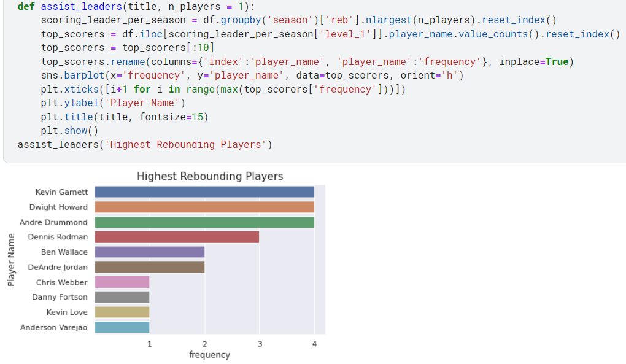Select Kevin Garnett's blue bar in the chart
This screenshot has height=364, width=626.
click(x=203, y=192)
